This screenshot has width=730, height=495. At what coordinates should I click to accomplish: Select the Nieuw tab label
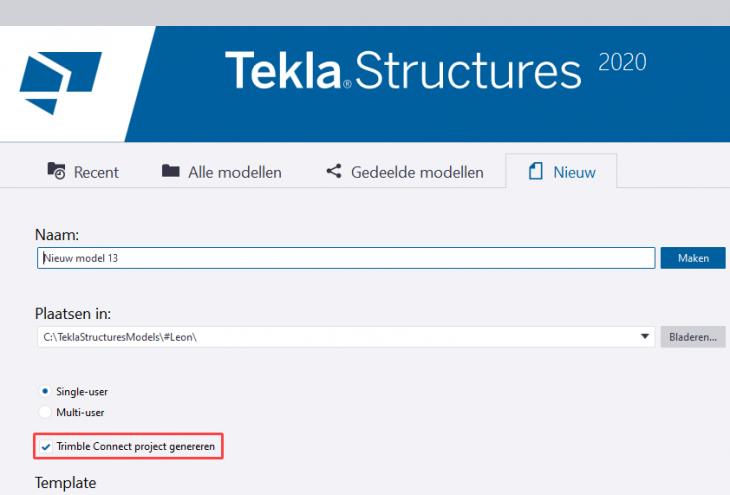pyautogui.click(x=574, y=172)
